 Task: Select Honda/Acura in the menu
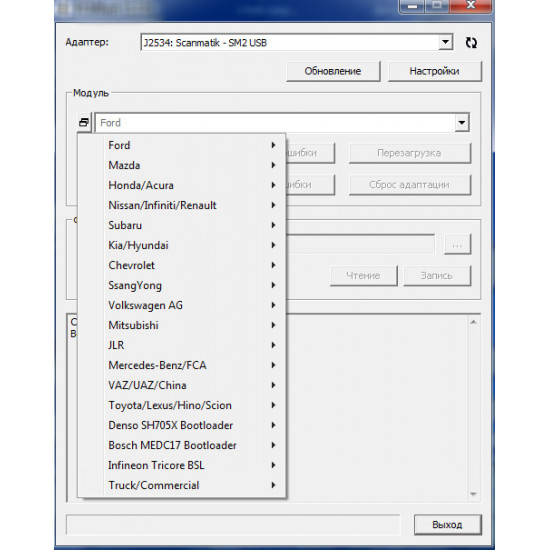[x=181, y=185]
